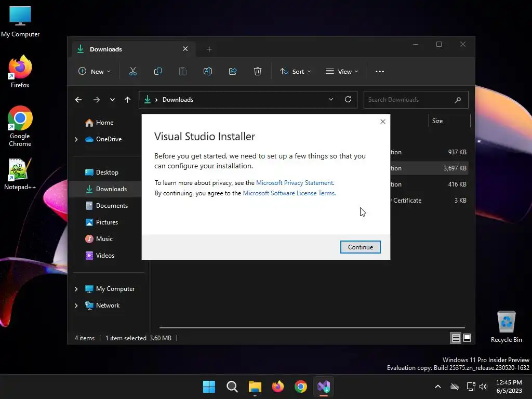Expand the address bar history dropdown
This screenshot has width=532, height=399.
click(x=331, y=99)
